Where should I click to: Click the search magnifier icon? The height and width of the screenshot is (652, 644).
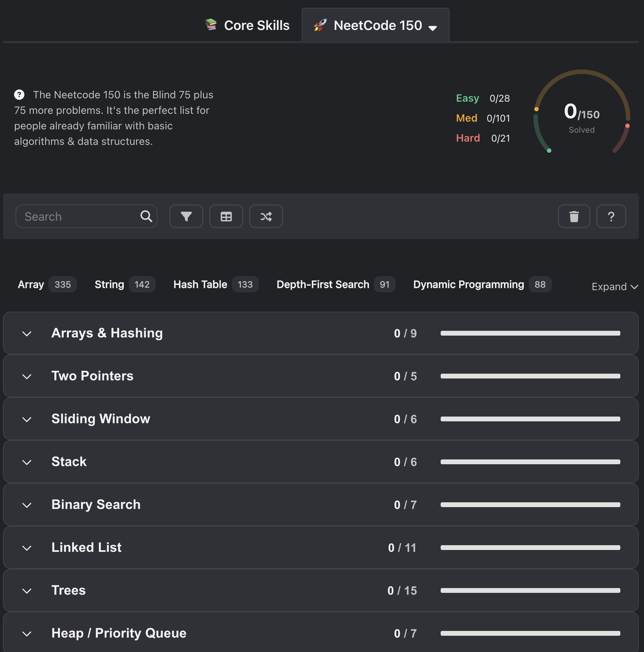[146, 216]
